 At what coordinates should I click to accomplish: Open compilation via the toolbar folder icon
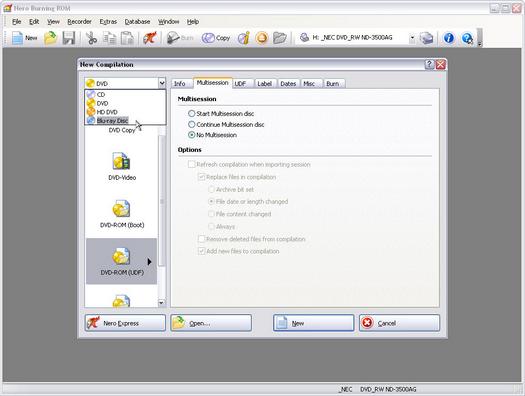coord(51,38)
